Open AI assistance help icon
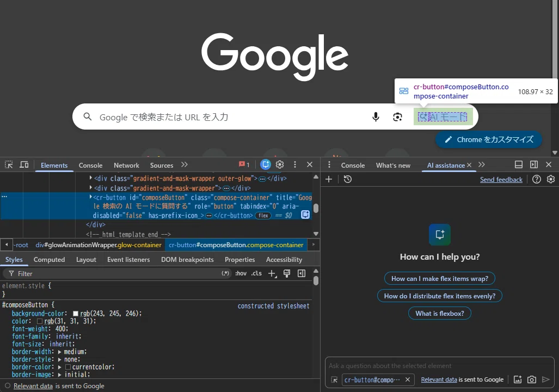This screenshot has height=392, width=559. tap(537, 179)
